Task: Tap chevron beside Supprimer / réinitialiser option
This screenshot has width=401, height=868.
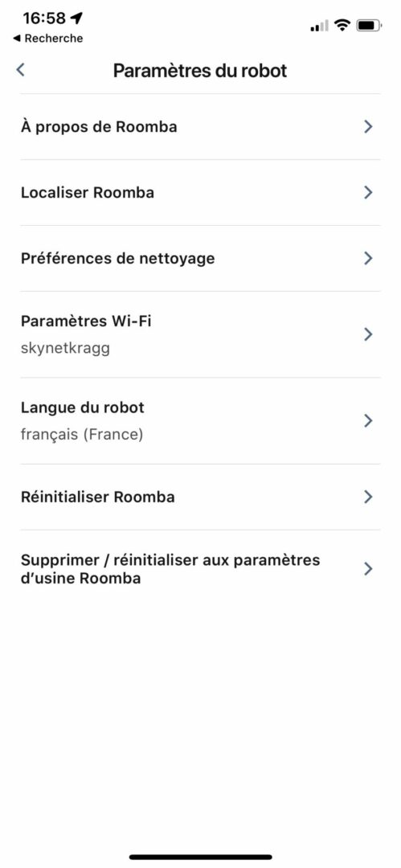Action: (x=368, y=569)
